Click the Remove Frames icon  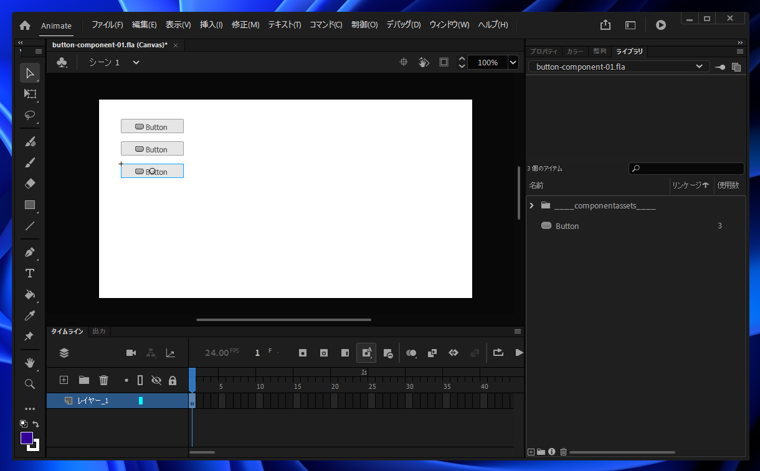point(388,353)
